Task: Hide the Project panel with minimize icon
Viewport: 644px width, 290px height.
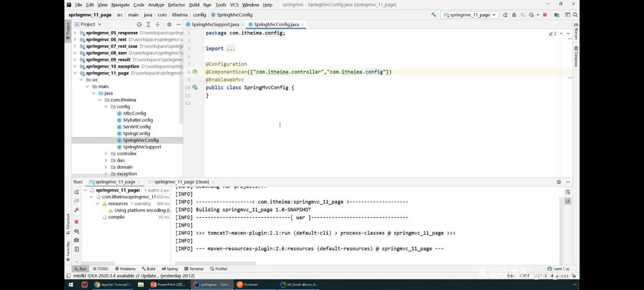Action: [178, 24]
